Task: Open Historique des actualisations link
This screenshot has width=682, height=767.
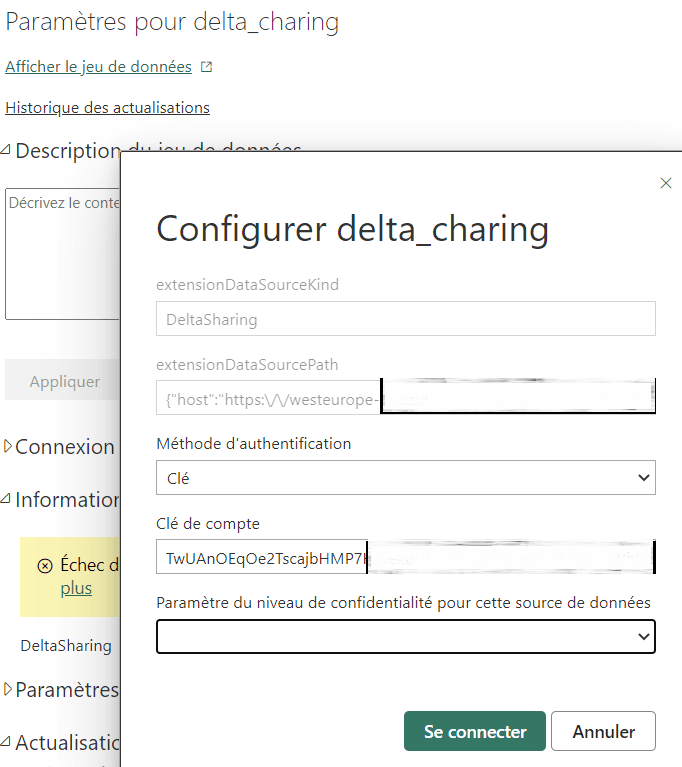Action: tap(108, 108)
